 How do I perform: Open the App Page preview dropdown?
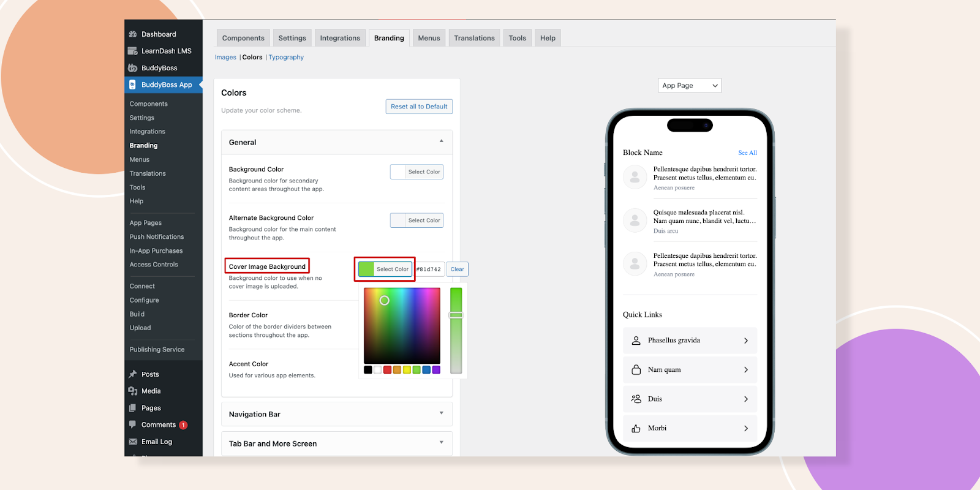tap(690, 86)
